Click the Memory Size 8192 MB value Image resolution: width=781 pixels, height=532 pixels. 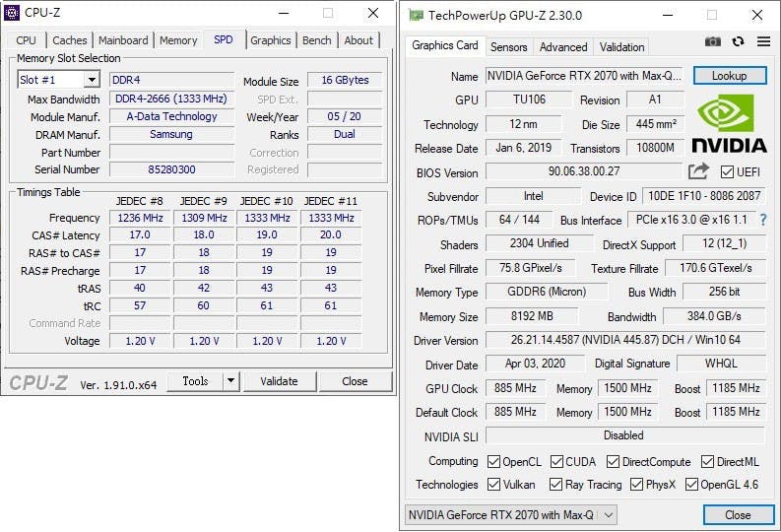532,316
